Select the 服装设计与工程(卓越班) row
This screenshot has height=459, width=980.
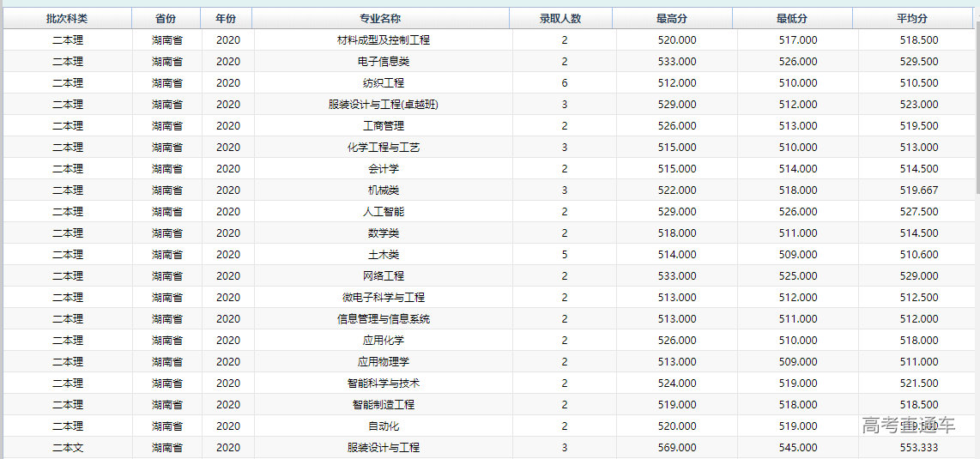click(x=384, y=105)
